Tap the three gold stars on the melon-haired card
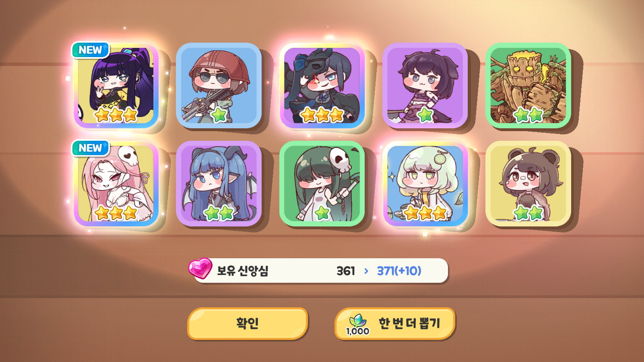The width and height of the screenshot is (644, 362). (425, 213)
